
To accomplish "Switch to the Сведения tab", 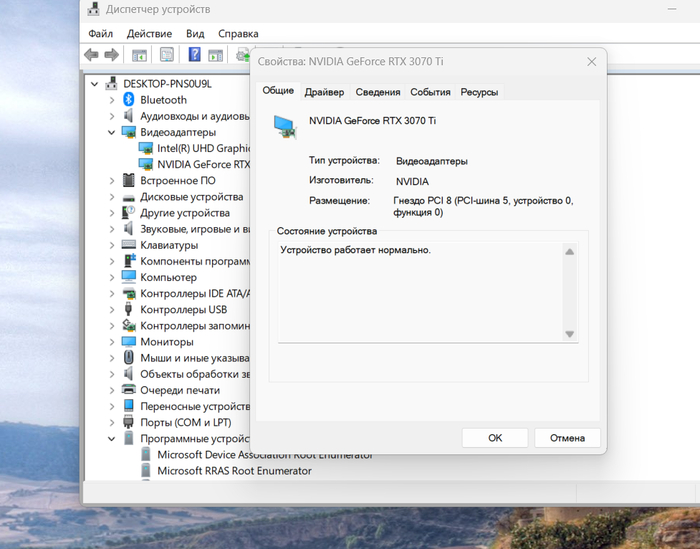I will point(378,92).
